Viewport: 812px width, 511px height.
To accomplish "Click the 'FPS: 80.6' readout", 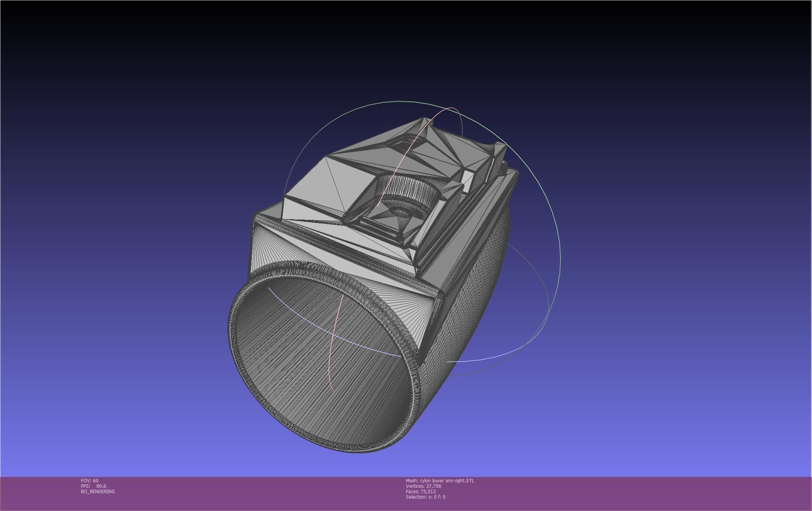I will coord(93,486).
